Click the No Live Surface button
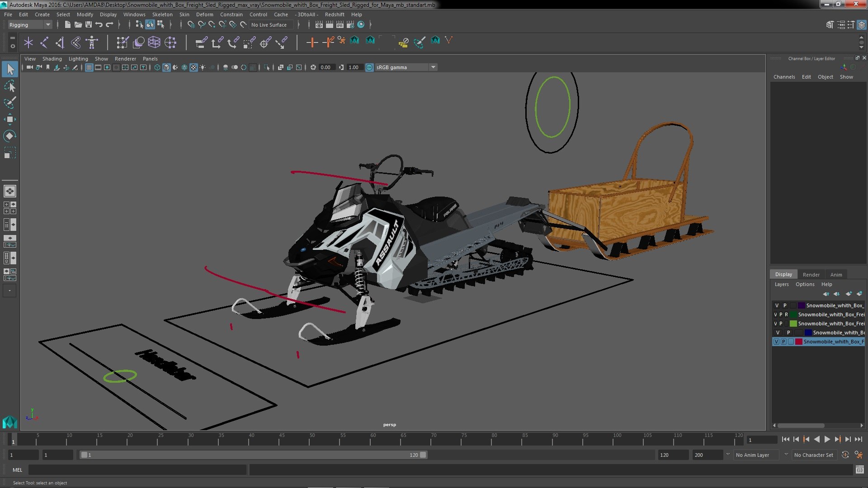Screen dimensions: 868x488 pyautogui.click(x=269, y=25)
